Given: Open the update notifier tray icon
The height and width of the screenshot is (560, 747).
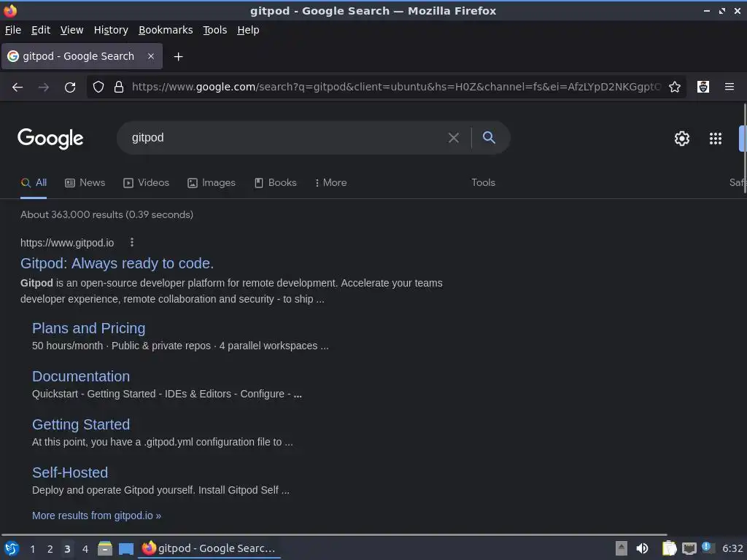Looking at the screenshot, I should click(x=708, y=548).
